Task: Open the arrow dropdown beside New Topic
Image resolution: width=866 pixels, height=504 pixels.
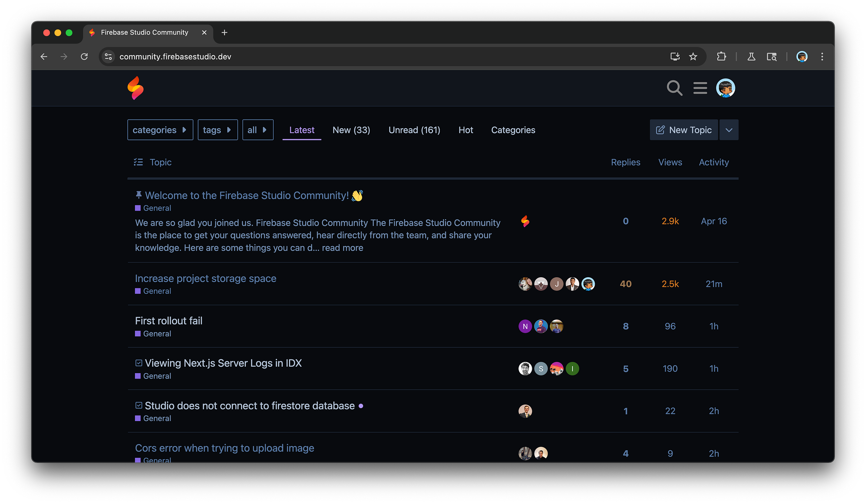Action: coord(729,130)
